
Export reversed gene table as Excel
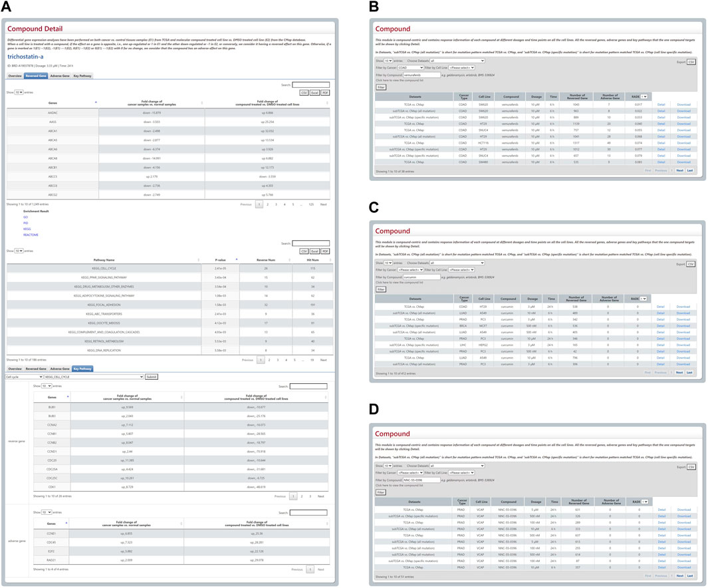click(x=314, y=92)
